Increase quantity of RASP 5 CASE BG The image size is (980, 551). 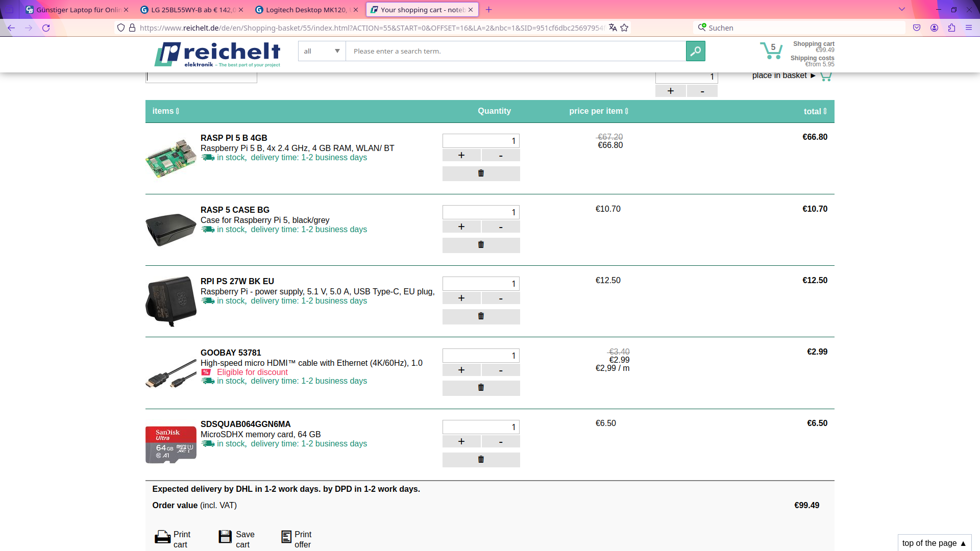[x=461, y=227]
